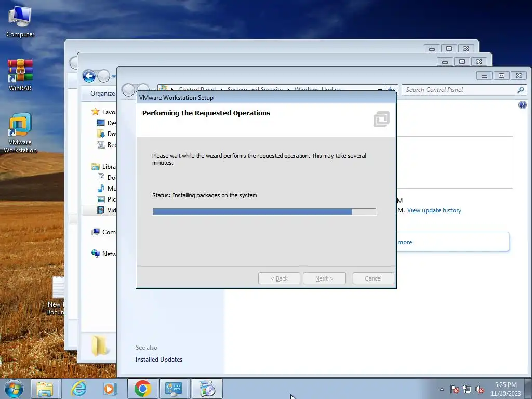Open Action Center flag tray icon

(x=455, y=389)
